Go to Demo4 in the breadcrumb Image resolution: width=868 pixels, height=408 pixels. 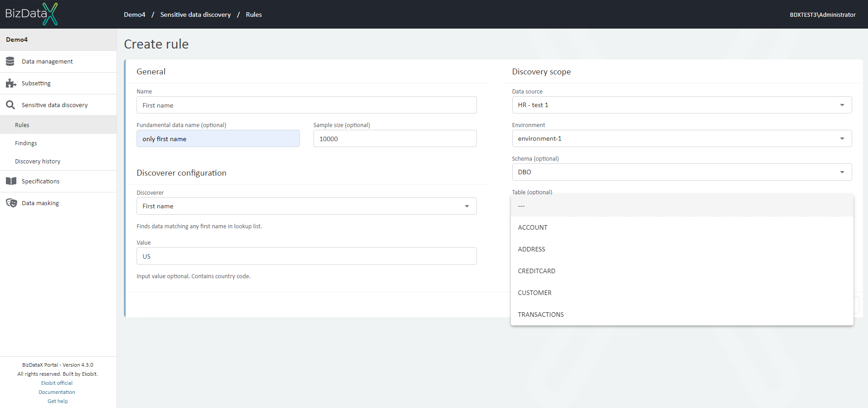coord(135,15)
